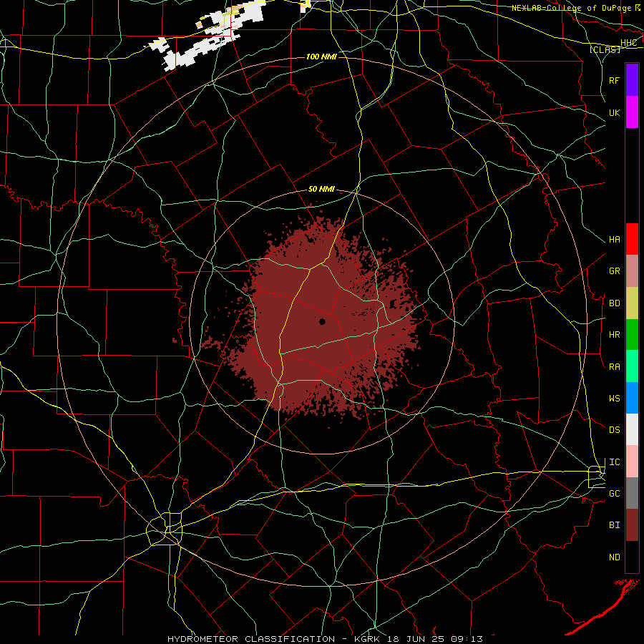This screenshot has width=644, height=644.
Task: Click the DS legend label
Action: (x=614, y=429)
